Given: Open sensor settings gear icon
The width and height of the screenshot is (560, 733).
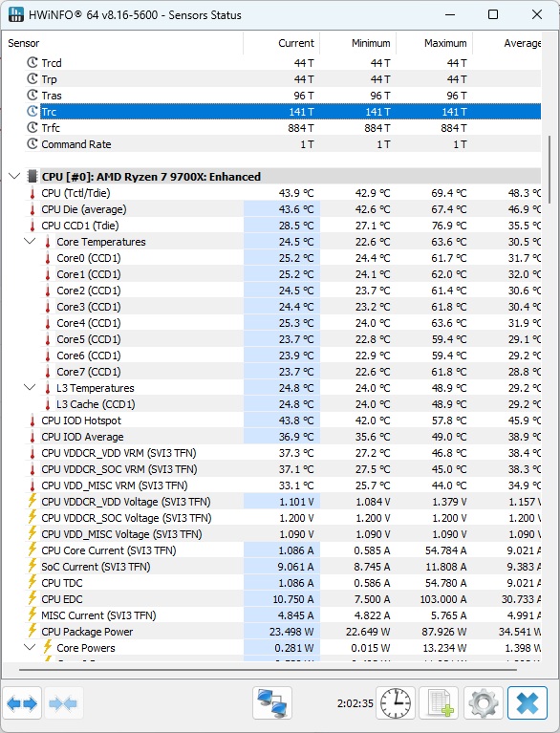Looking at the screenshot, I should click(x=484, y=702).
